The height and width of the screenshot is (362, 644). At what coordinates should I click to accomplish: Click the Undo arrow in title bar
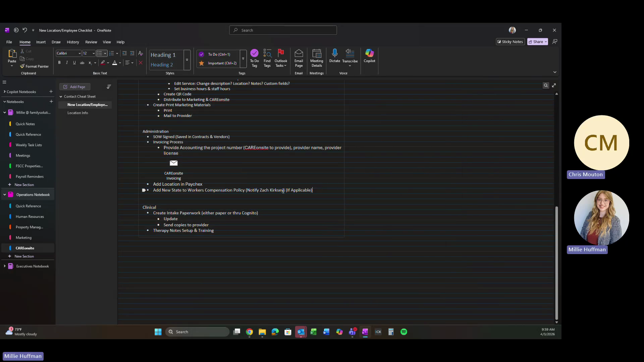point(24,30)
